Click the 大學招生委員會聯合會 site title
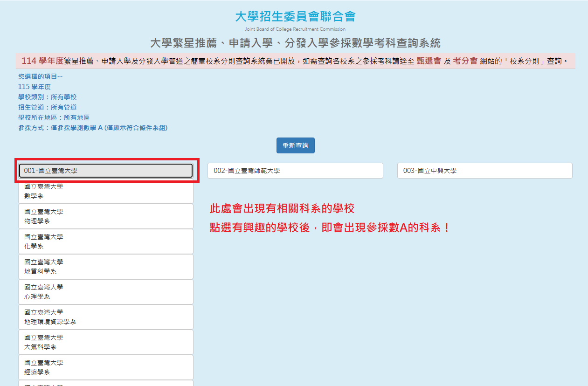 pos(295,17)
